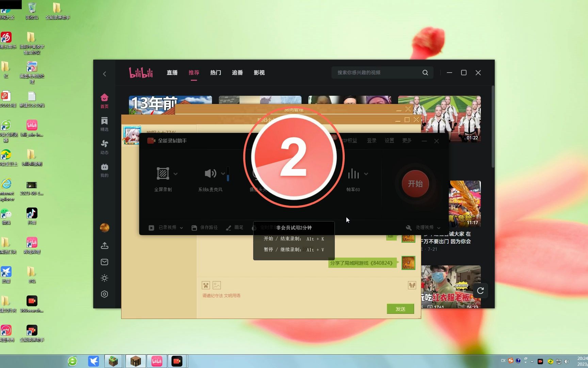Viewport: 588px width, 368px height.
Task: Switch to the 影视 tab in bilibili
Action: 259,73
